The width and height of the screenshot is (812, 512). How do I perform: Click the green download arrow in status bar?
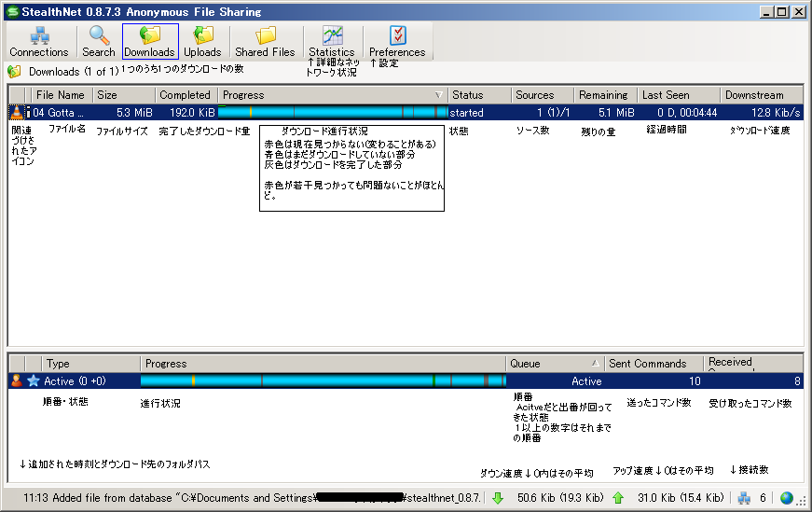pos(498,498)
